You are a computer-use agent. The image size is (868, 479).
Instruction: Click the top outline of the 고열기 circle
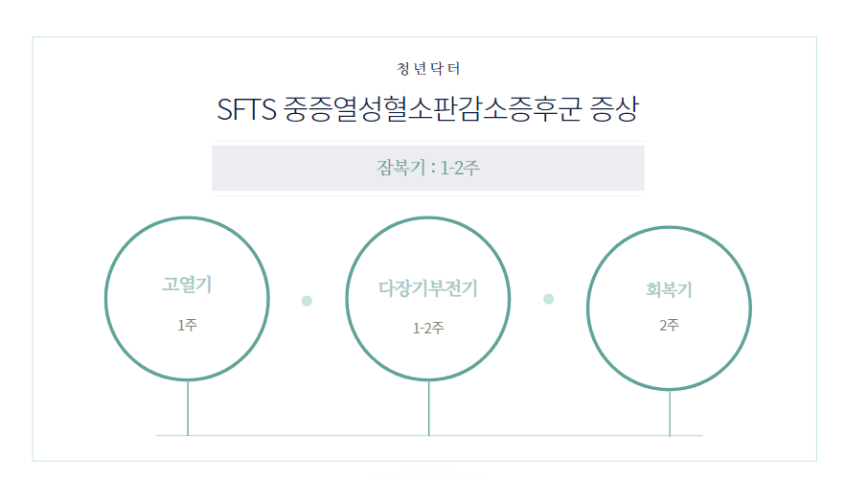(x=187, y=219)
